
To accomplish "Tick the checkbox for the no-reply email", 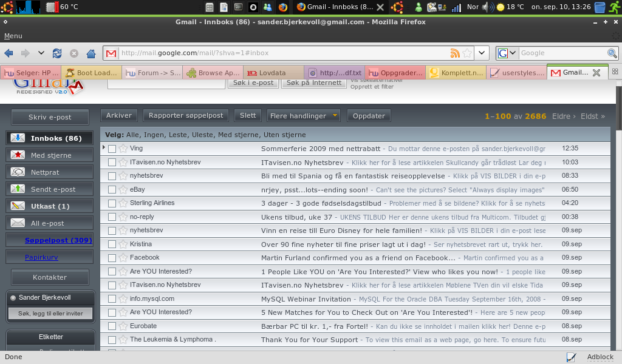I will [x=112, y=217].
